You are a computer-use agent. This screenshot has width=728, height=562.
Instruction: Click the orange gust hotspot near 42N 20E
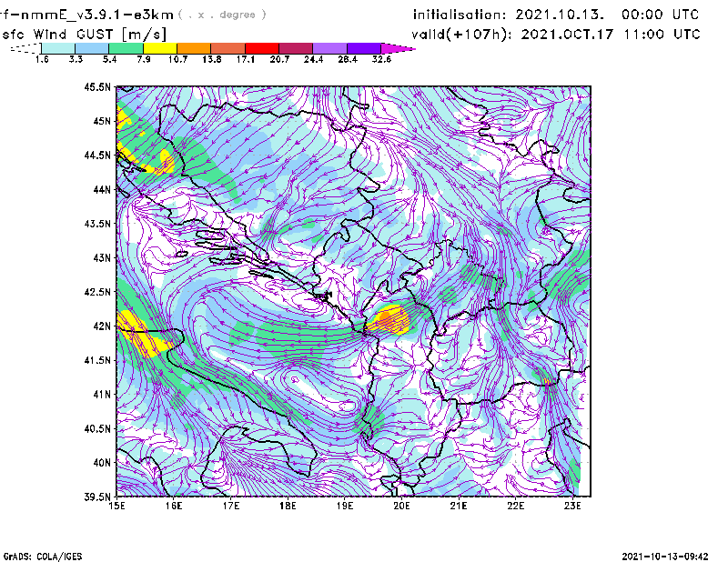[x=384, y=318]
